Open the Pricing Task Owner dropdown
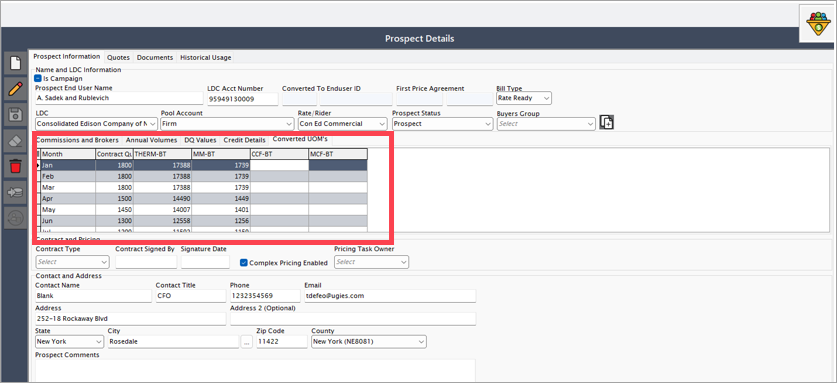 [x=372, y=262]
